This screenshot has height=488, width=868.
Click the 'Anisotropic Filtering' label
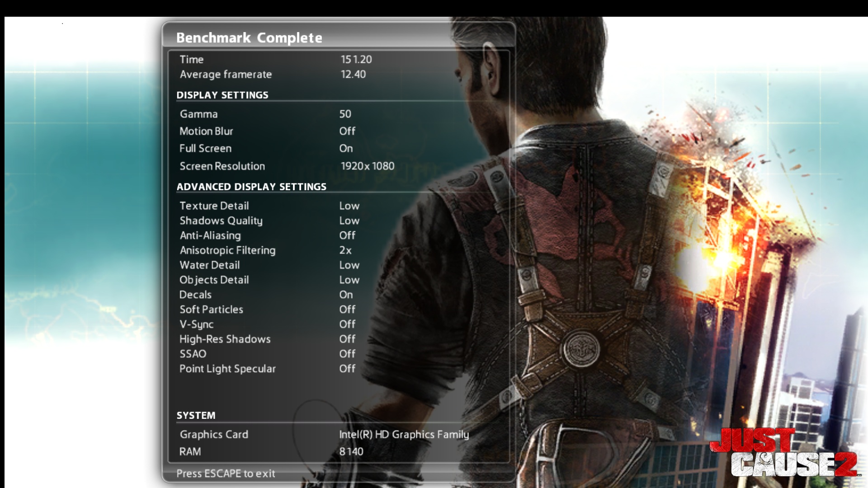point(227,250)
